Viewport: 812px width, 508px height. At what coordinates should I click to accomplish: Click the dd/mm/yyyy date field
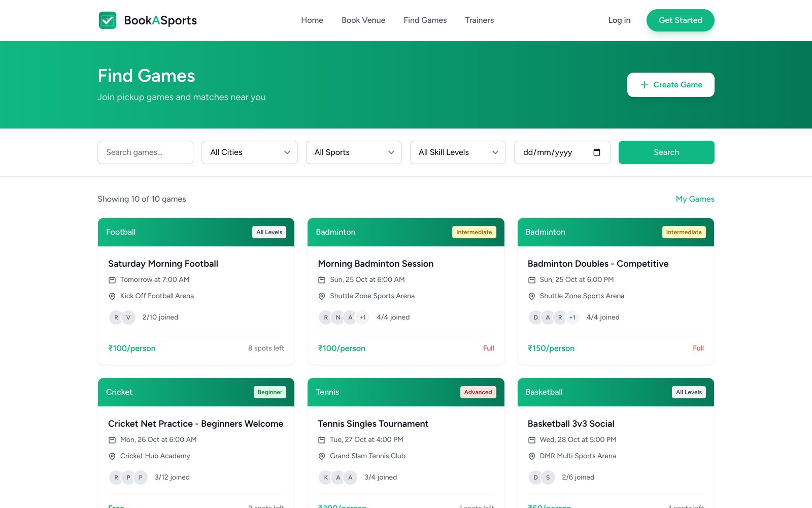tap(562, 152)
